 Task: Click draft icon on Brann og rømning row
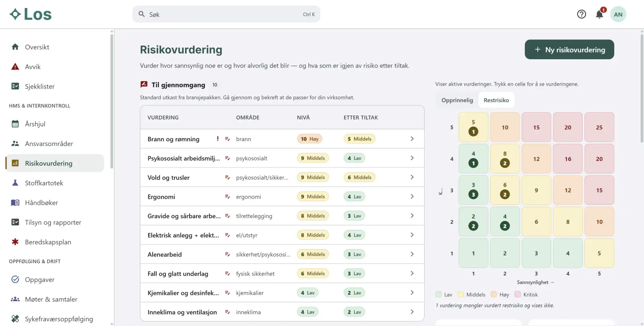pyautogui.click(x=227, y=139)
